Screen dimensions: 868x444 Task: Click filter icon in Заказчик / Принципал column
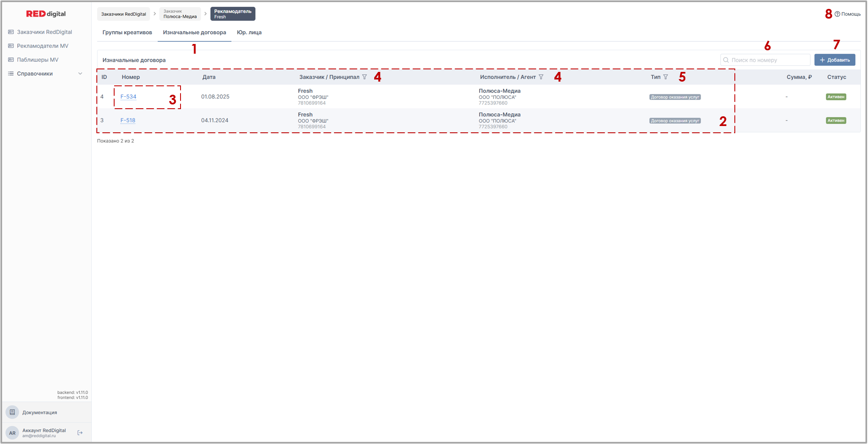coord(364,77)
